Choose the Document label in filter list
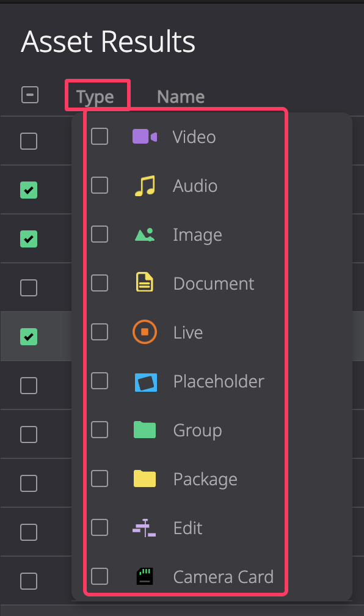Viewport: 364px width, 616px height. (214, 284)
